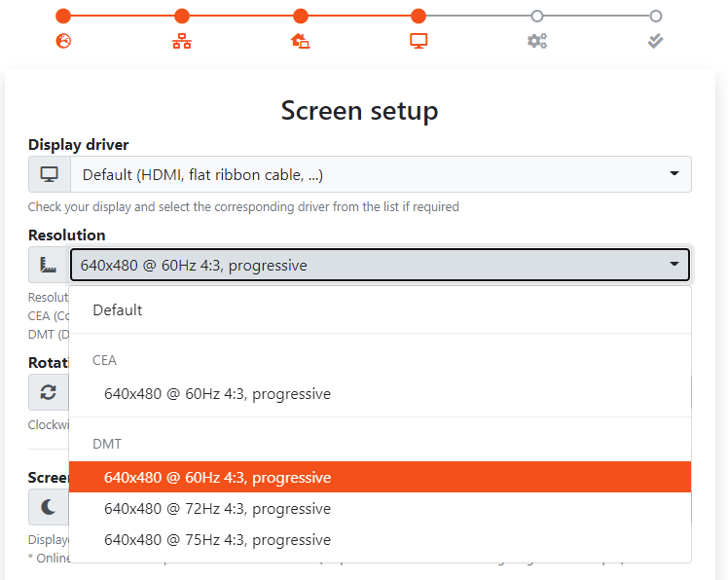728x580 pixels.
Task: Click the network step icon
Action: coord(182,41)
